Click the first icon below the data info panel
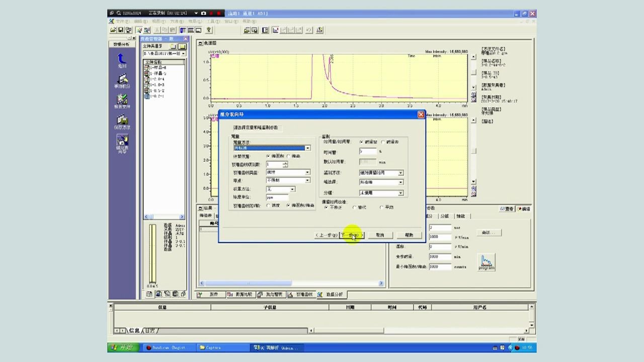 [x=149, y=294]
